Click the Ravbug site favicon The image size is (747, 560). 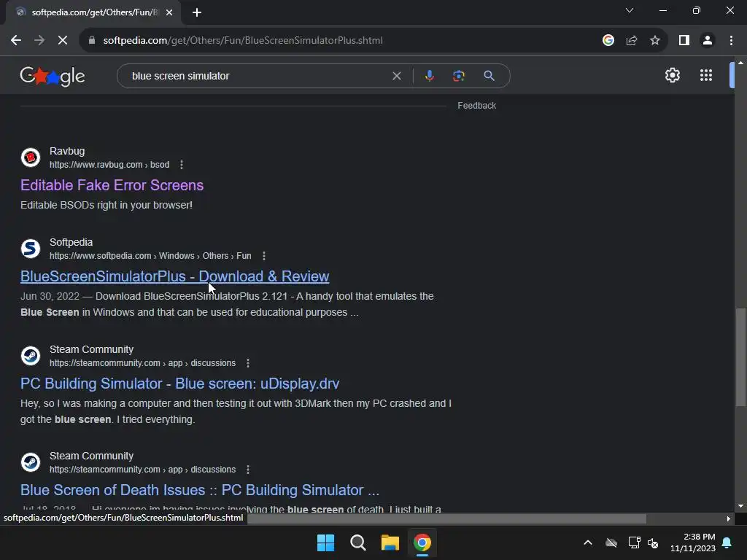click(31, 157)
